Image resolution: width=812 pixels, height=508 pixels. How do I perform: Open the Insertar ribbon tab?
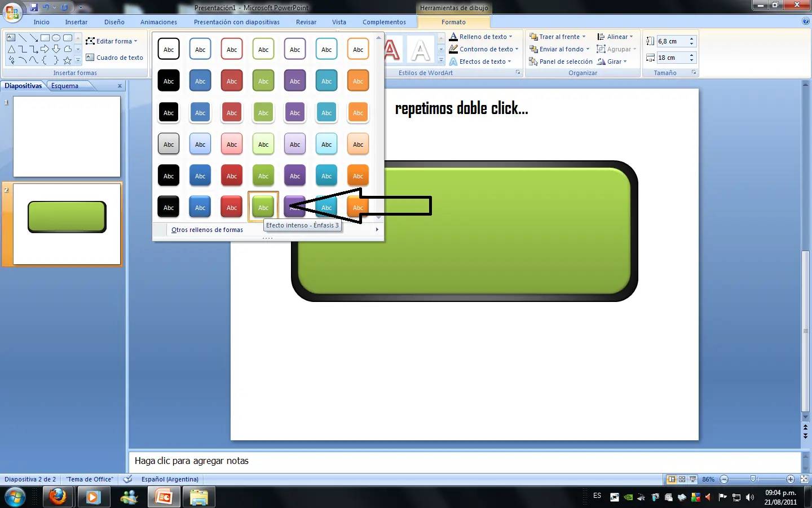pyautogui.click(x=76, y=22)
